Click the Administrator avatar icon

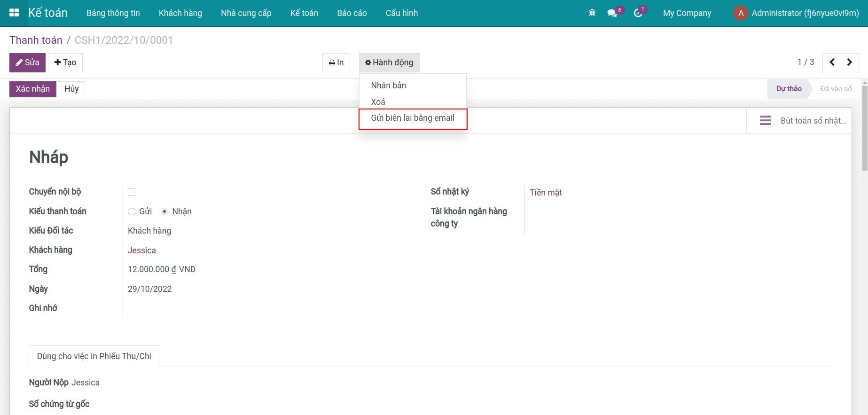click(x=741, y=13)
